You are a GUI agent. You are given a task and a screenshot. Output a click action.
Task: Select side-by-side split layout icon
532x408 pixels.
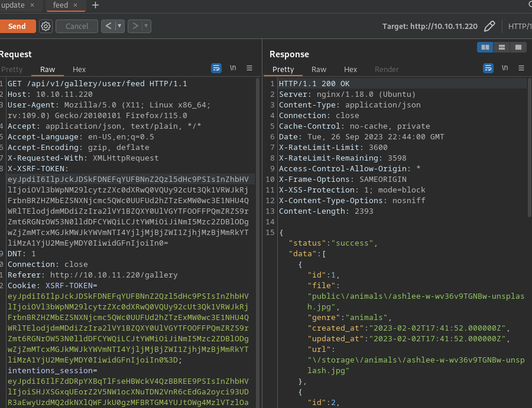point(485,47)
